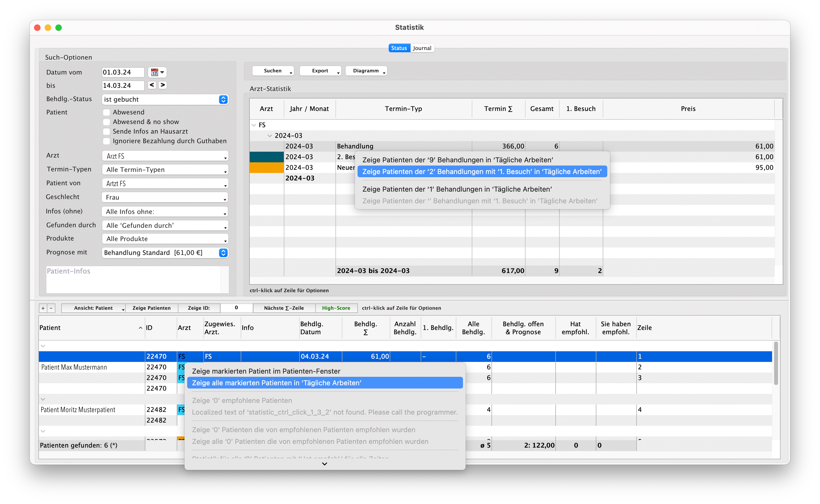Image resolution: width=820 pixels, height=504 pixels.
Task: Click the patient table vertical scrollbar
Action: (x=776, y=363)
